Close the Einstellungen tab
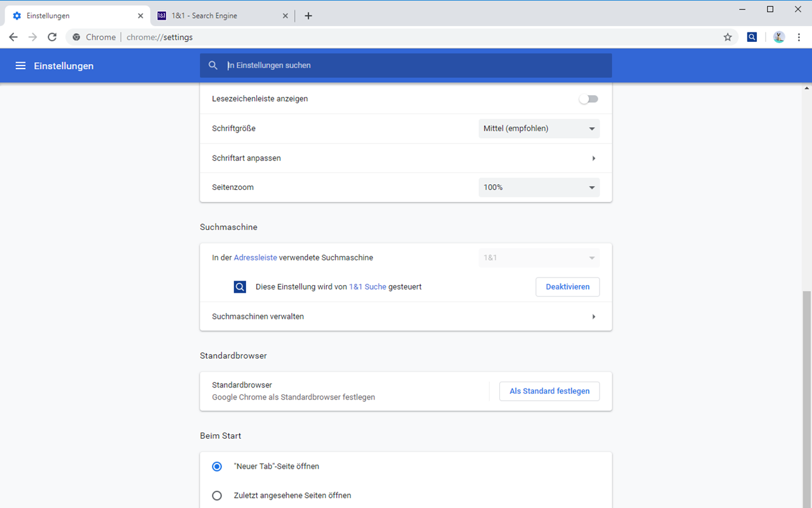This screenshot has height=508, width=812. 140,16
